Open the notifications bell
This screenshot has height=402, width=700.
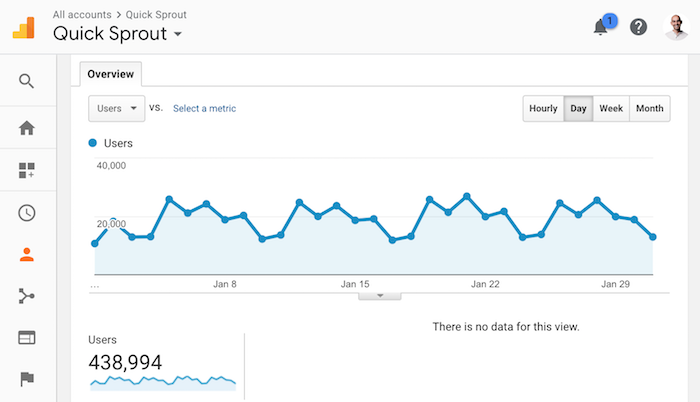601,27
